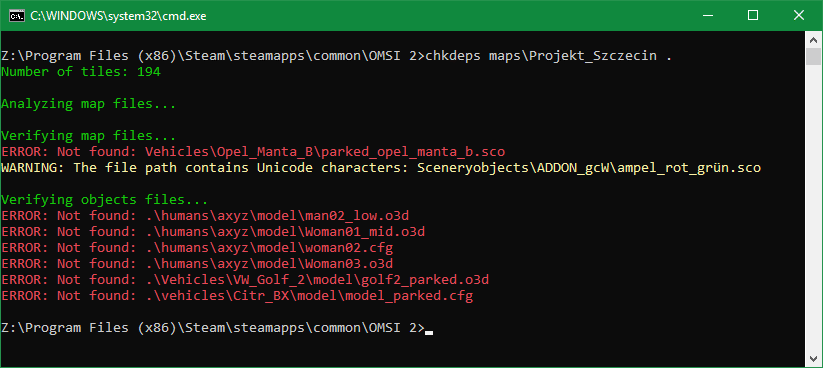This screenshot has width=823, height=368.
Task: Click the empty scrollbar track below thumb
Action: [813, 208]
